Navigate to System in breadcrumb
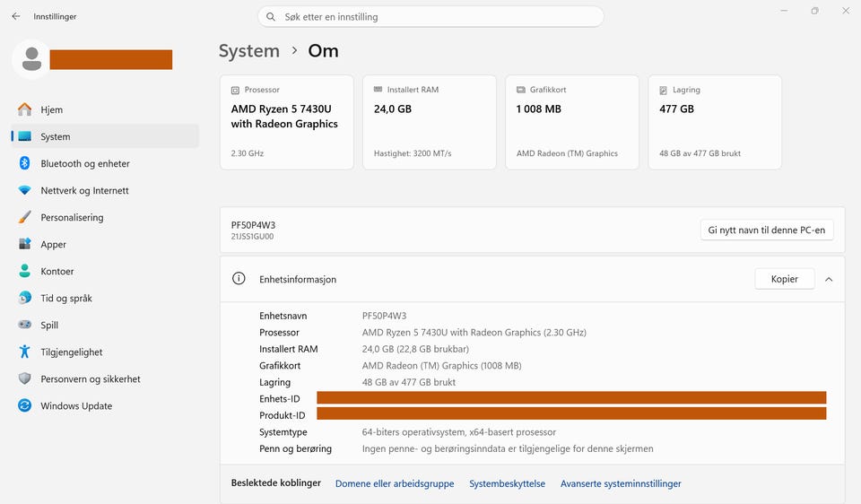Image resolution: width=861 pixels, height=504 pixels. click(249, 50)
